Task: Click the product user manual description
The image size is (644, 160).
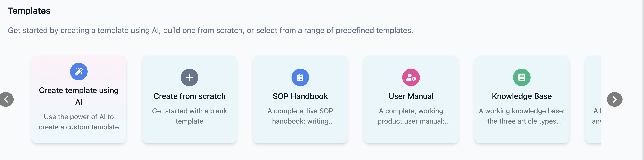Action: click(413, 116)
